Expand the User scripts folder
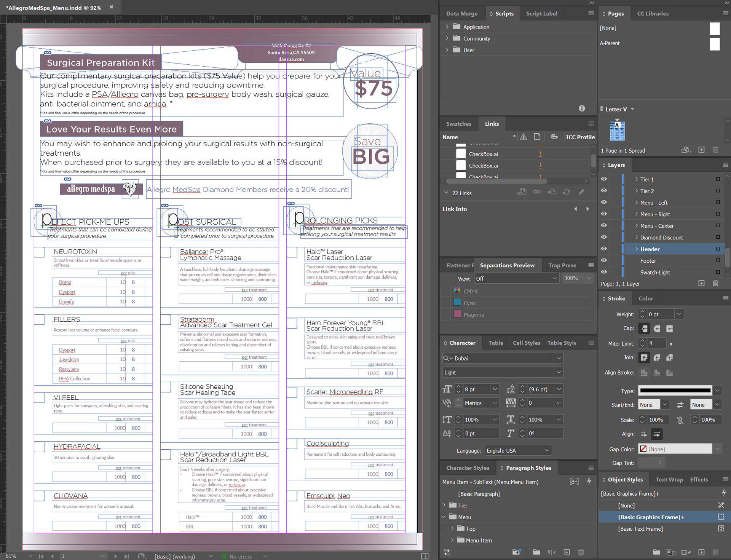The width and height of the screenshot is (731, 560). click(x=447, y=50)
